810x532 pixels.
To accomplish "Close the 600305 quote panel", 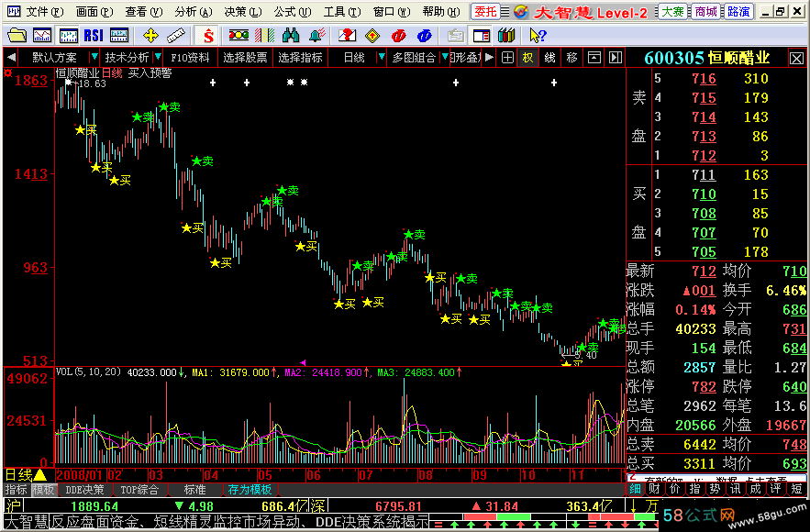I will [797, 57].
